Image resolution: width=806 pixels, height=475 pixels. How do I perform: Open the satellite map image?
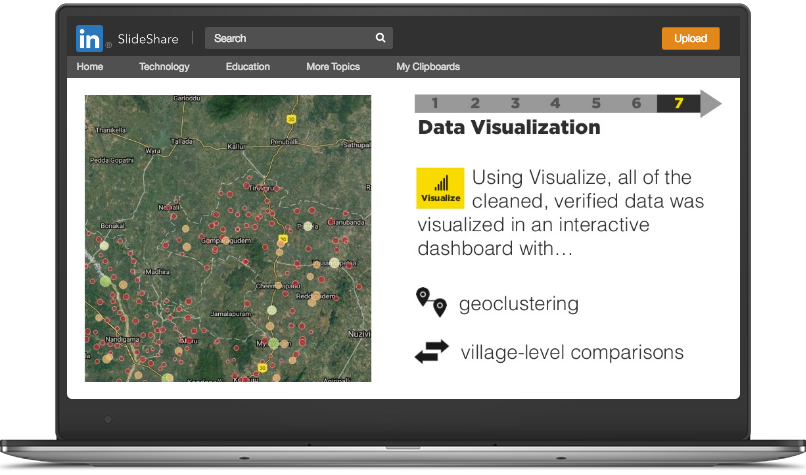(x=228, y=238)
